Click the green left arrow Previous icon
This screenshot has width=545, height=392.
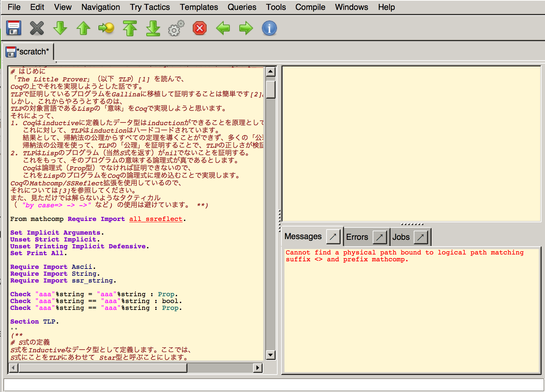pos(223,28)
